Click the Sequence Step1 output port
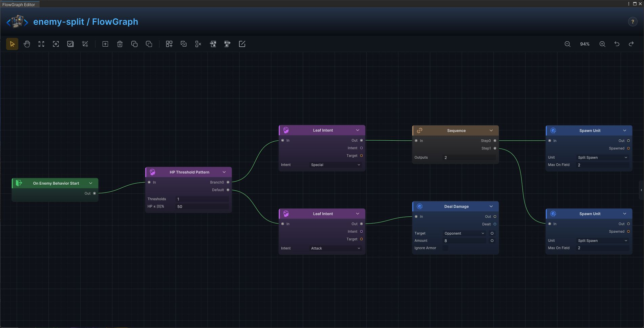The image size is (644, 328). tap(495, 148)
